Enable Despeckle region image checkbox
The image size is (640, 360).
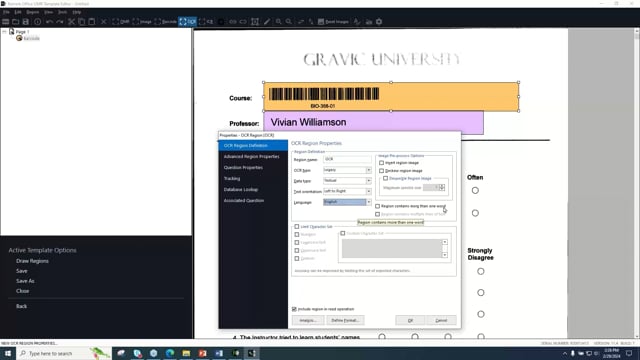pyautogui.click(x=386, y=178)
